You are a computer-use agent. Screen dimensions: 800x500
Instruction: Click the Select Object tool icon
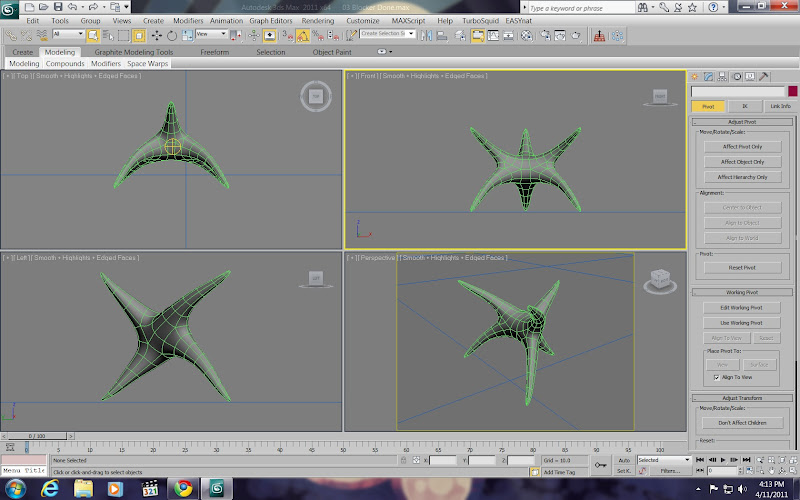pos(95,35)
